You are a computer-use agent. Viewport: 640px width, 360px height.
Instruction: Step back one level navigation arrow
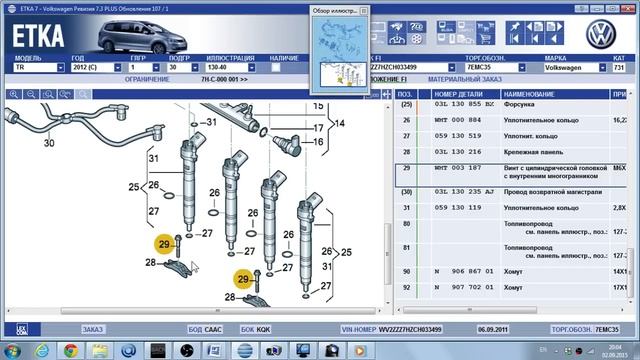coord(535,39)
